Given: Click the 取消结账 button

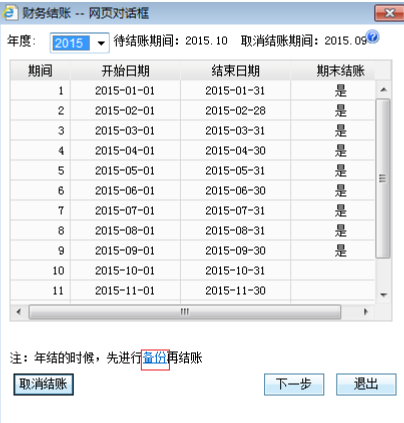Looking at the screenshot, I should point(43,384).
